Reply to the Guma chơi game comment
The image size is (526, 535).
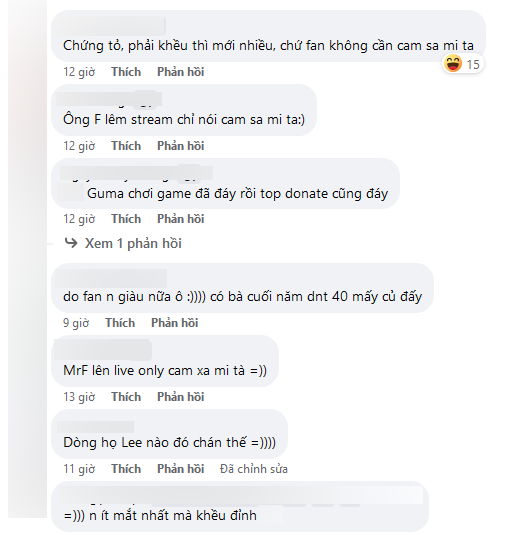180,219
